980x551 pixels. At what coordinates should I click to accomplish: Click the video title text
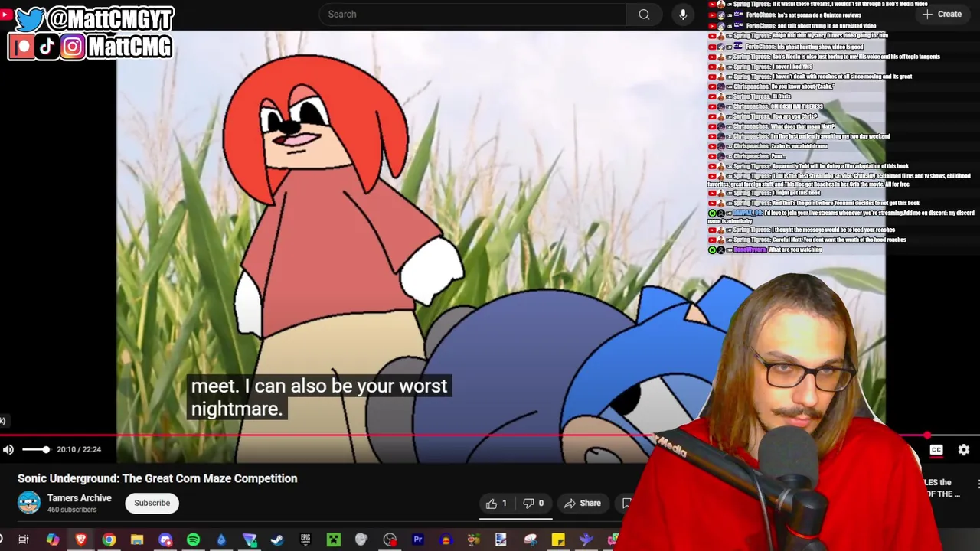click(158, 478)
